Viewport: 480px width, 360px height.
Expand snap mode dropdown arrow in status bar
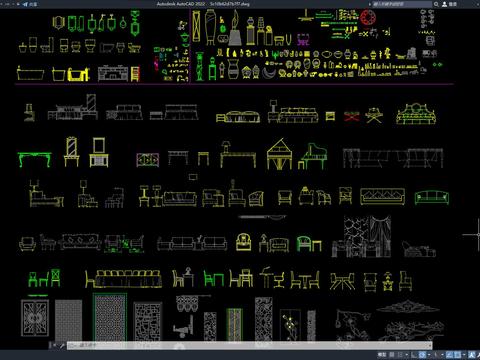(x=407, y=355)
